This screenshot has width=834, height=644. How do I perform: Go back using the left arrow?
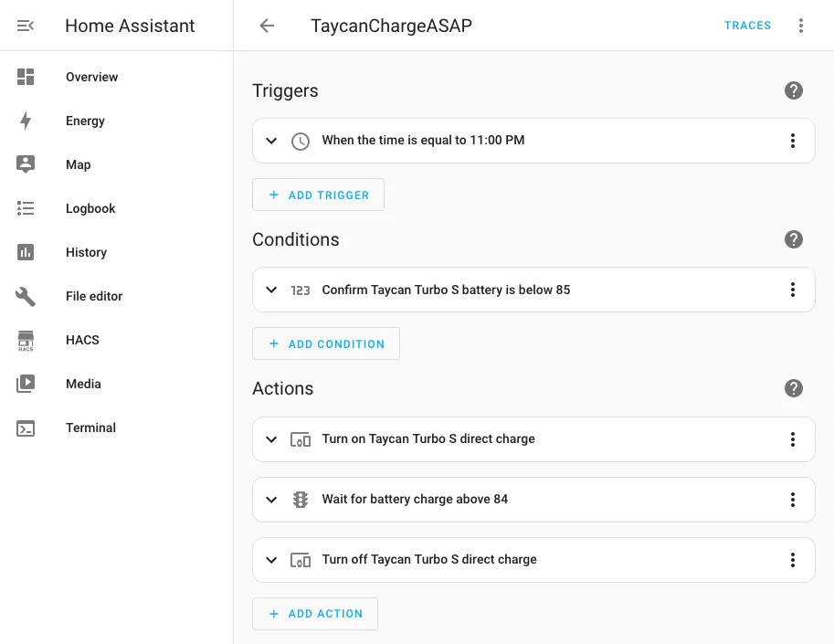tap(267, 26)
